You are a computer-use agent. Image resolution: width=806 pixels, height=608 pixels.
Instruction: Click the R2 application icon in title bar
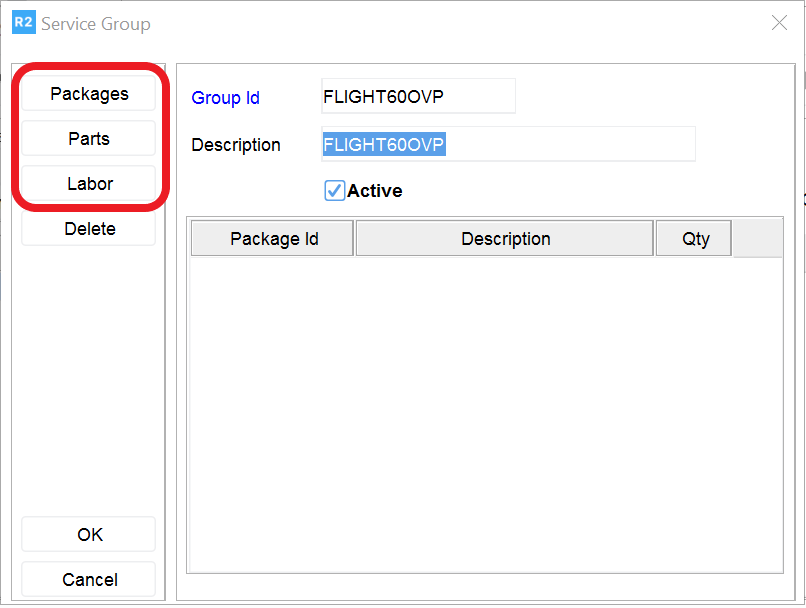pyautogui.click(x=23, y=23)
